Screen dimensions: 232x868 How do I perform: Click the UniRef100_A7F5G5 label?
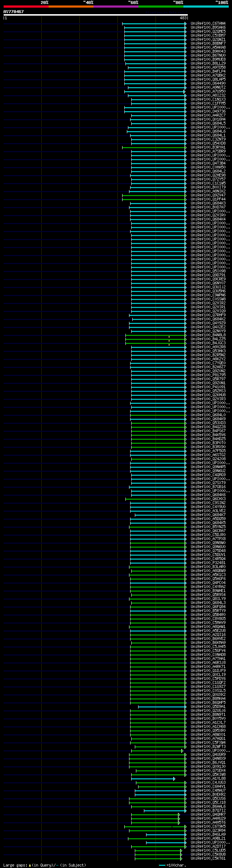pos(208,451)
